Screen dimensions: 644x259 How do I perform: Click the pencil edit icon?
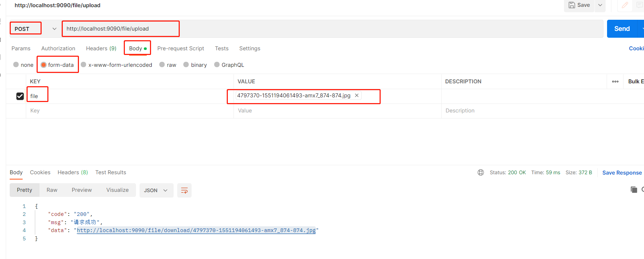pyautogui.click(x=625, y=5)
